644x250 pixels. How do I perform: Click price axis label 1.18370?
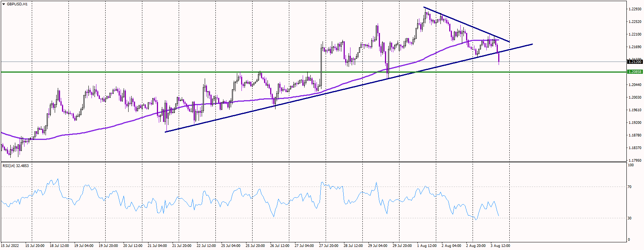pos(634,148)
